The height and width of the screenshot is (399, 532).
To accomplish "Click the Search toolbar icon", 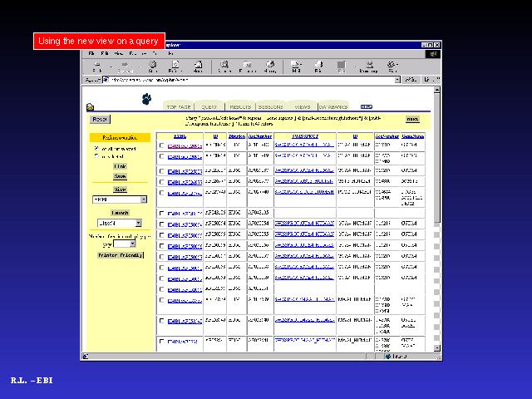I will pos(224,66).
